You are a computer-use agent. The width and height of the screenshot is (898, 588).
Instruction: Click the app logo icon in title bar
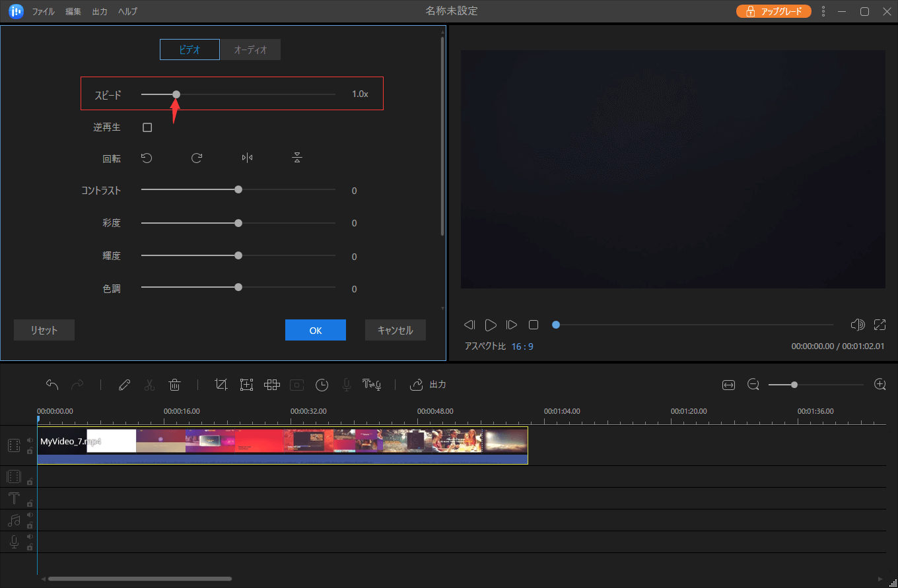pyautogui.click(x=17, y=11)
